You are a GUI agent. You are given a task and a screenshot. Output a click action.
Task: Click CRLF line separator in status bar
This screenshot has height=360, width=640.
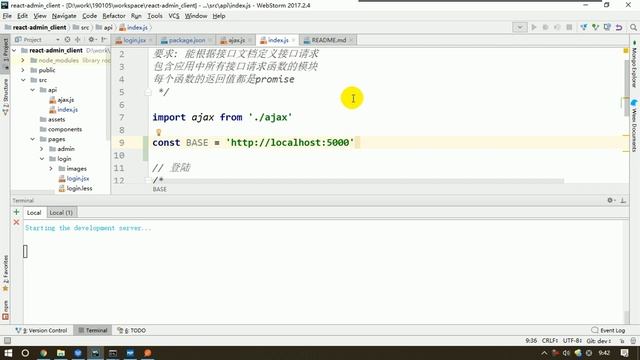tap(550, 341)
